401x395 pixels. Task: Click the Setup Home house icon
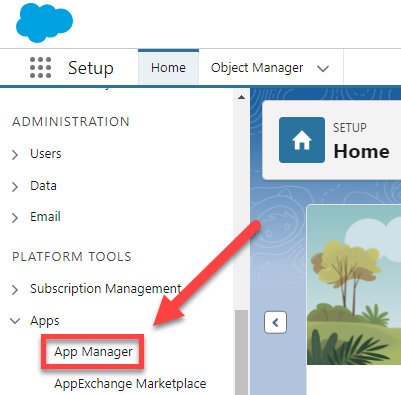(x=302, y=140)
